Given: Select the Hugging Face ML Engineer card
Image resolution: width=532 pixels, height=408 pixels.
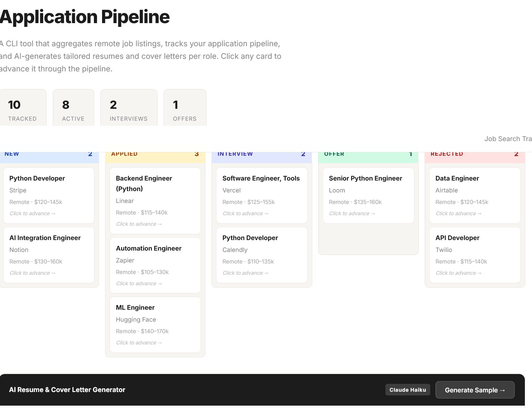Looking at the screenshot, I should (155, 325).
